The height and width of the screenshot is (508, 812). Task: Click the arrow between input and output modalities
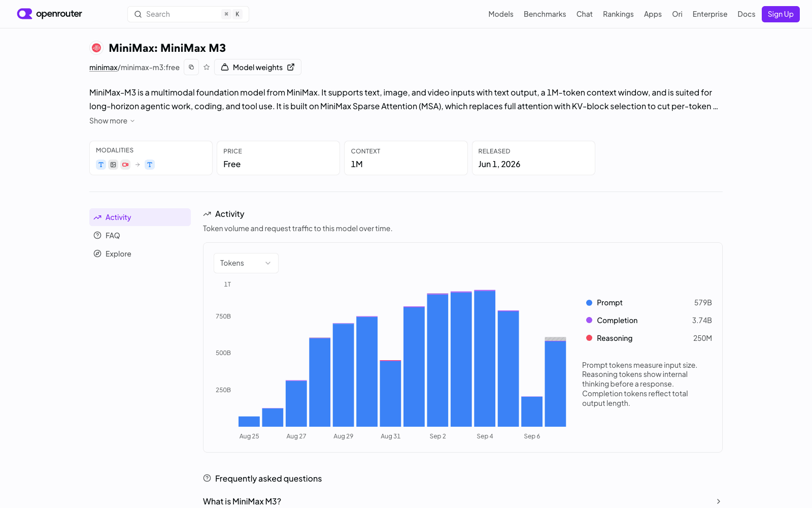click(x=138, y=165)
